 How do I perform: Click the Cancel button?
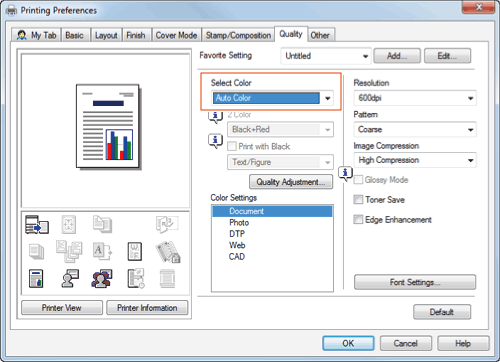click(406, 343)
